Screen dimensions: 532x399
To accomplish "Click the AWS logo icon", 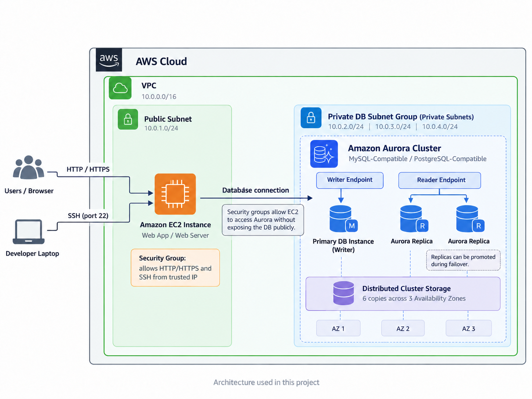I will point(109,60).
